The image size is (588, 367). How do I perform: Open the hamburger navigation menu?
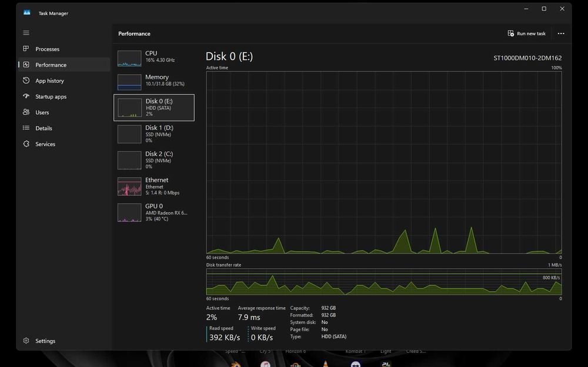tap(26, 33)
